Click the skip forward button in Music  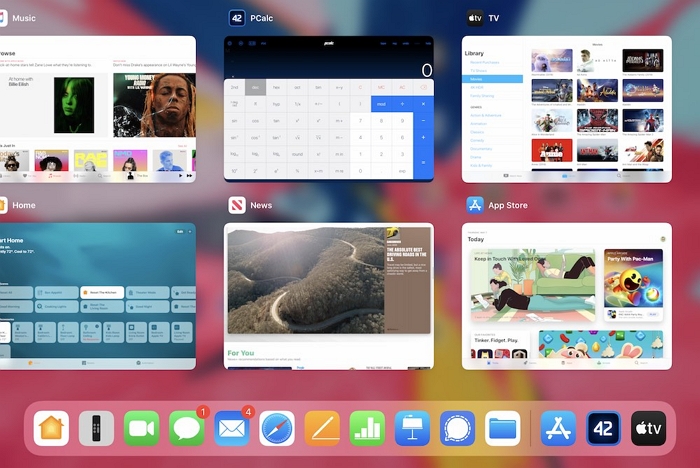click(190, 176)
